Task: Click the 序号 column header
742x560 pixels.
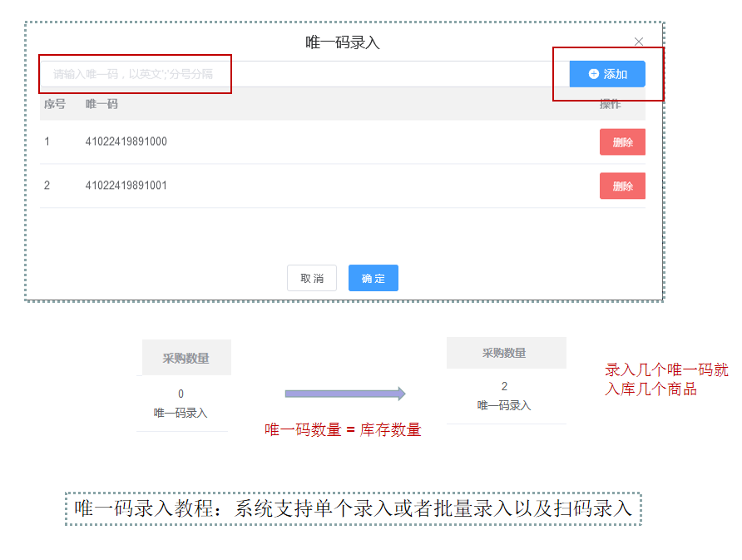Action: click(55, 104)
